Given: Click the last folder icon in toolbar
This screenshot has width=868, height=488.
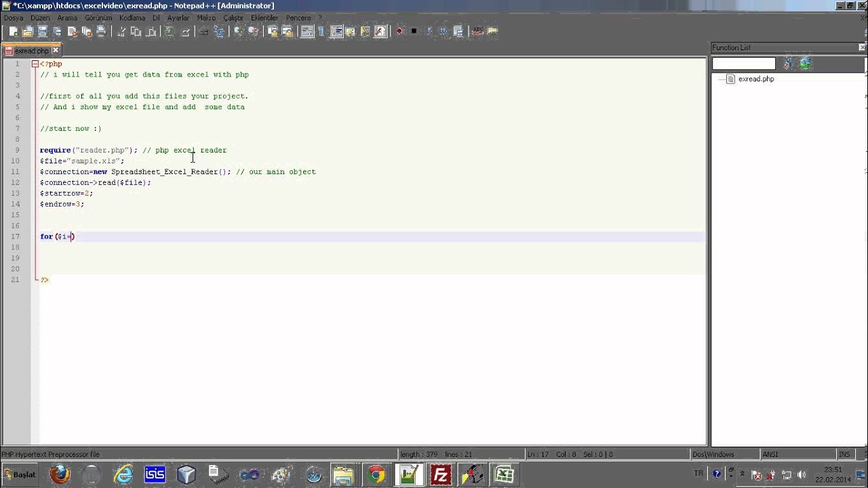Looking at the screenshot, I should [x=492, y=31].
